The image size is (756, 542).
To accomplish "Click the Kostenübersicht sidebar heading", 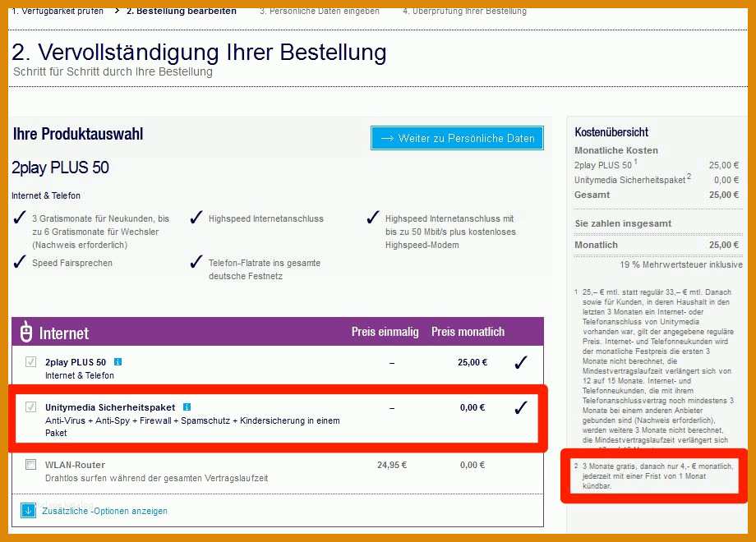I will tap(611, 132).
